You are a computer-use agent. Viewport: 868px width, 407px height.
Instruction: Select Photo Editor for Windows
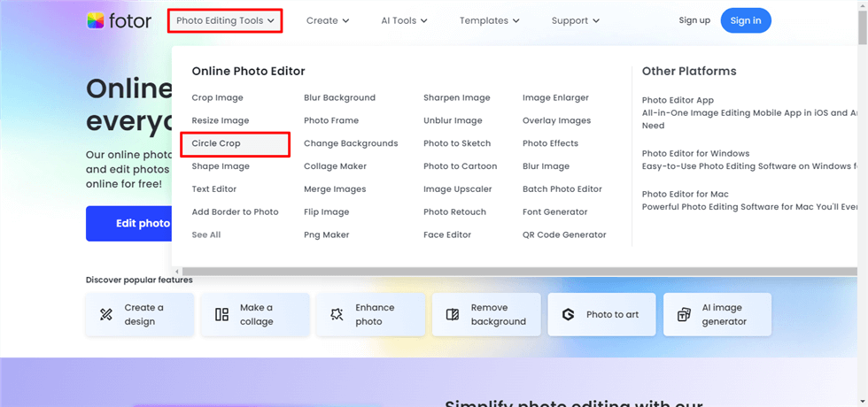[695, 153]
